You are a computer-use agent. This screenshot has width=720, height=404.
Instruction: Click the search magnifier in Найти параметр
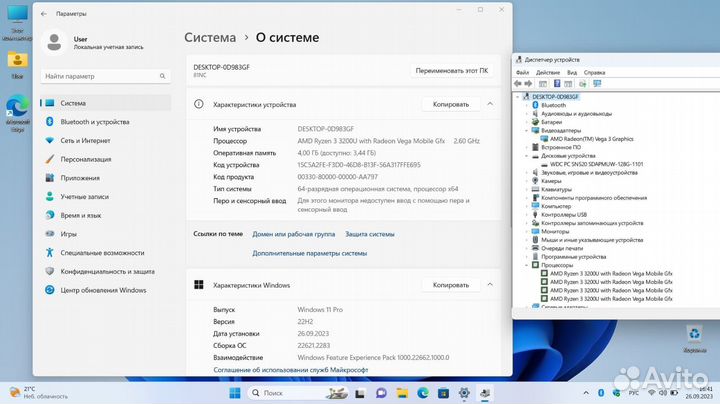tap(163, 76)
